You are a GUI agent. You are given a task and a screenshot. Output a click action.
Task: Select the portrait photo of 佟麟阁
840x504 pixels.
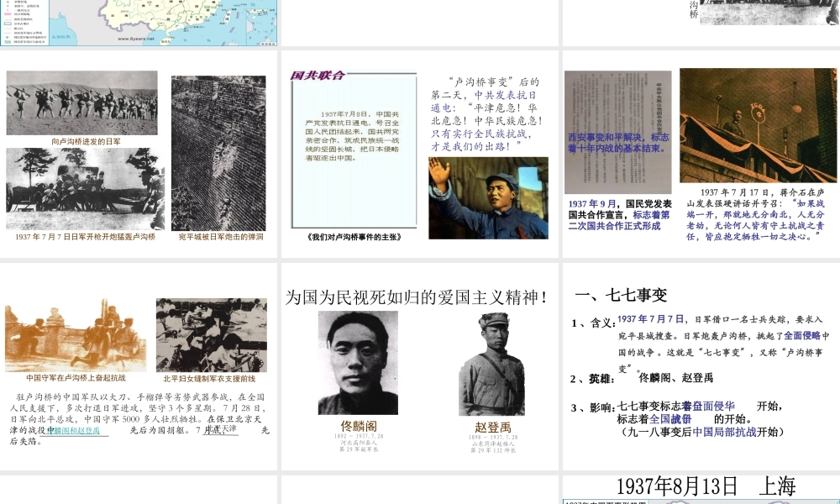coord(358,363)
